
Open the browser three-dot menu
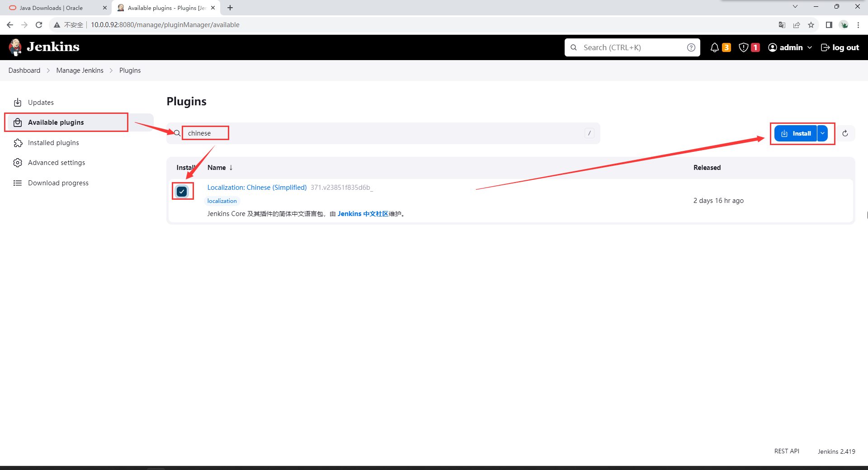tap(858, 25)
